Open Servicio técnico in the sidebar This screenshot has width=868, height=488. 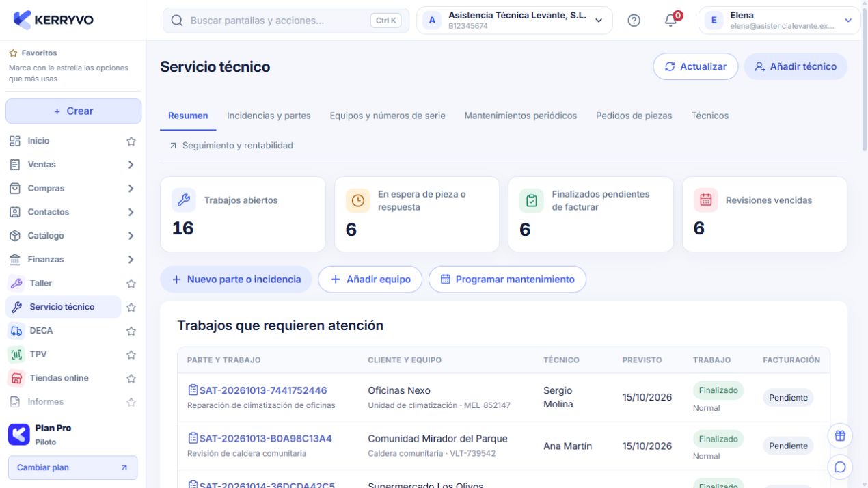(x=63, y=307)
